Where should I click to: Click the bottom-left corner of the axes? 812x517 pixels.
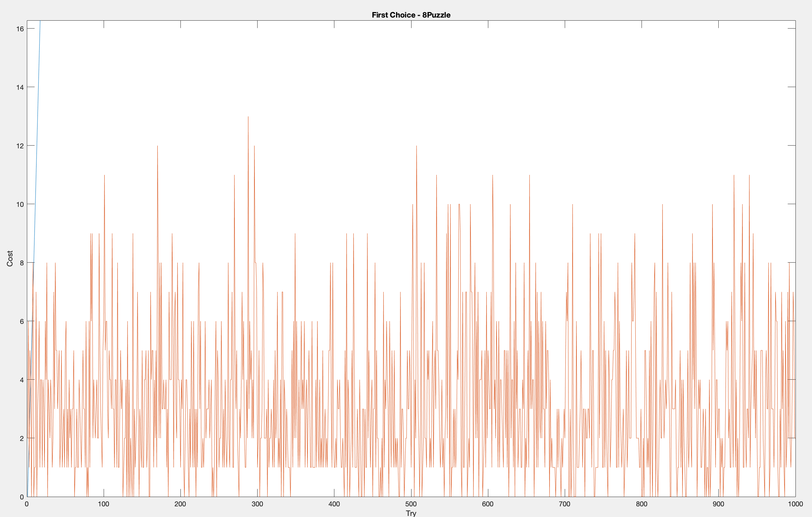click(27, 497)
